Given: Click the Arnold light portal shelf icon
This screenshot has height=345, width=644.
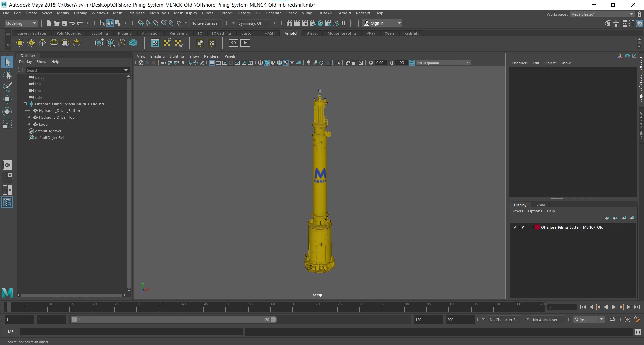Looking at the screenshot, I should [65, 43].
